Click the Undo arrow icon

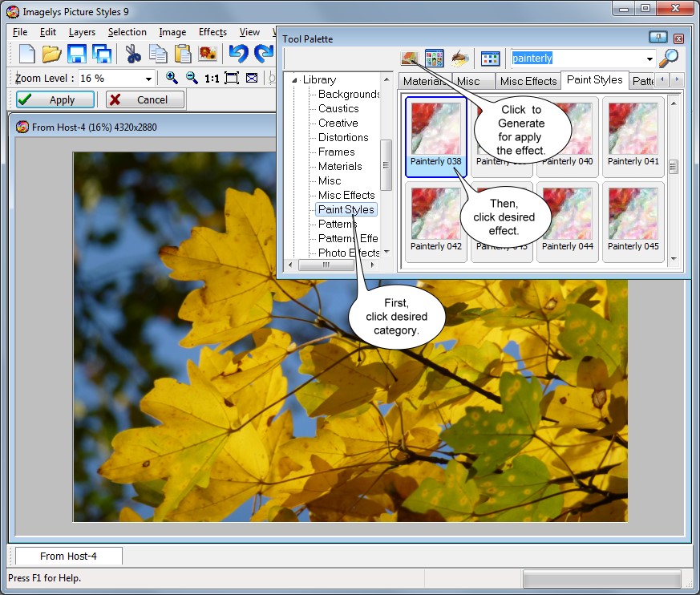point(238,54)
